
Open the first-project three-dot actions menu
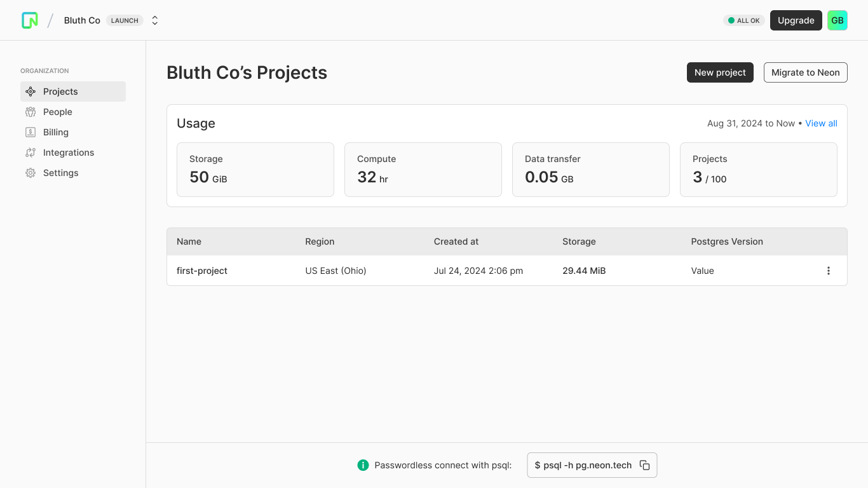828,271
